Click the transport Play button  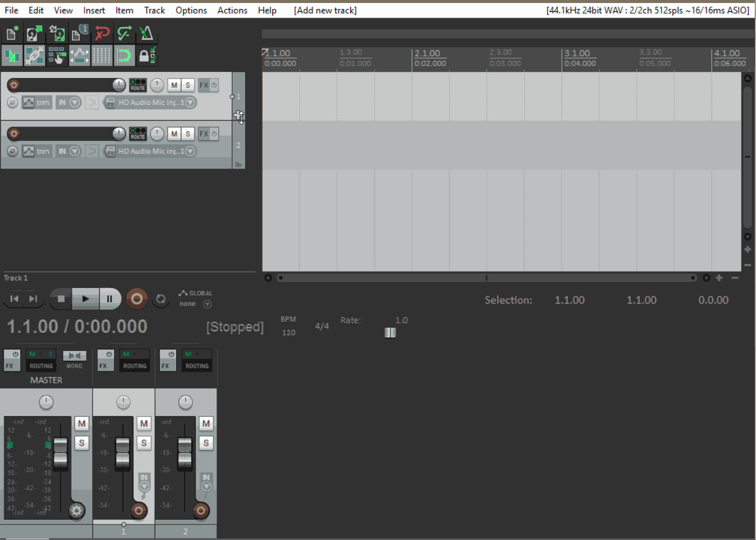85,299
